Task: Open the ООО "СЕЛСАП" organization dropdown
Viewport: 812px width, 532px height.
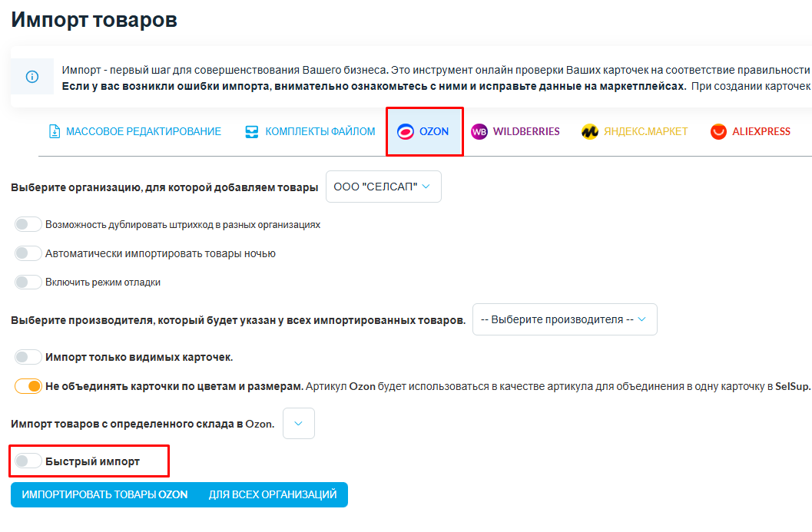Action: click(x=383, y=187)
